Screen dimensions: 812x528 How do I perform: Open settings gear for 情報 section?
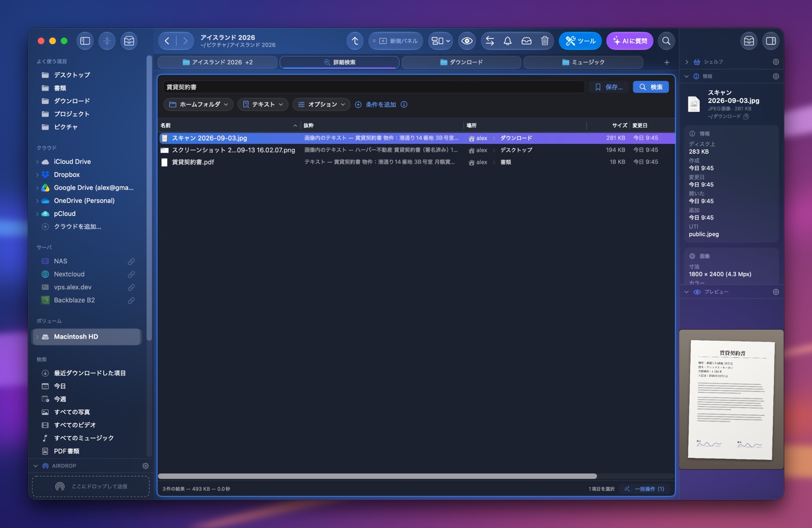775,77
